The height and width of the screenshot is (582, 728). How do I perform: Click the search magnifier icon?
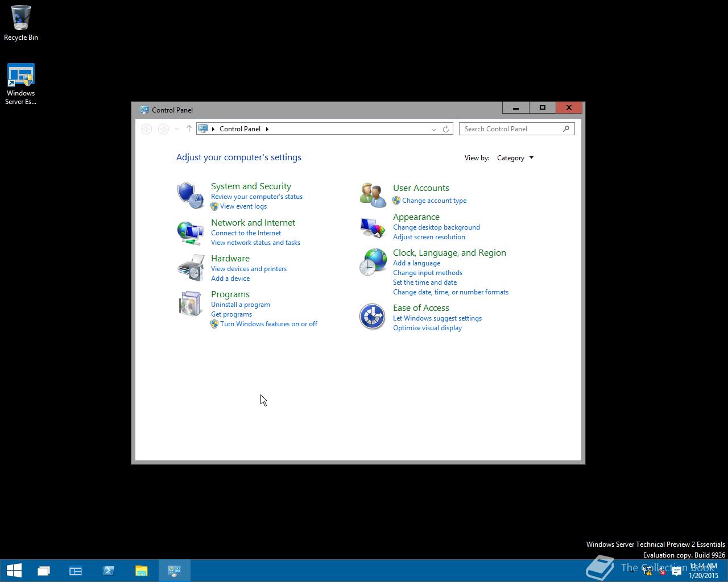pyautogui.click(x=566, y=129)
